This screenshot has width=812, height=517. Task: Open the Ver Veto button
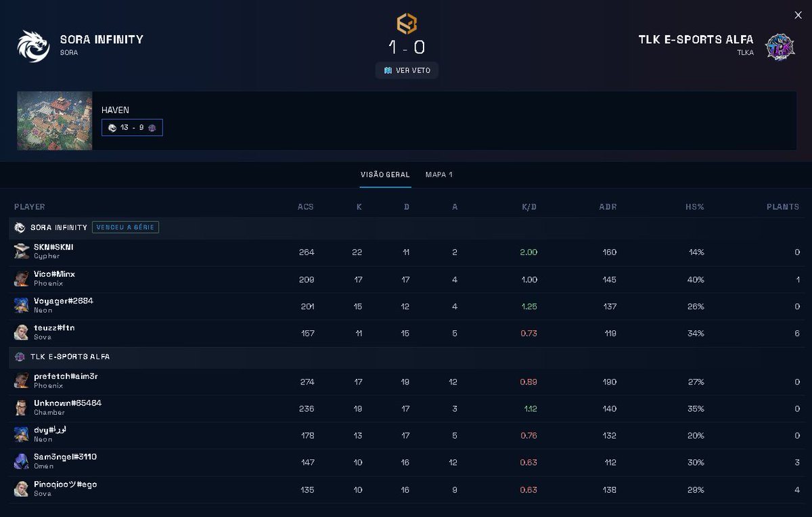point(407,70)
